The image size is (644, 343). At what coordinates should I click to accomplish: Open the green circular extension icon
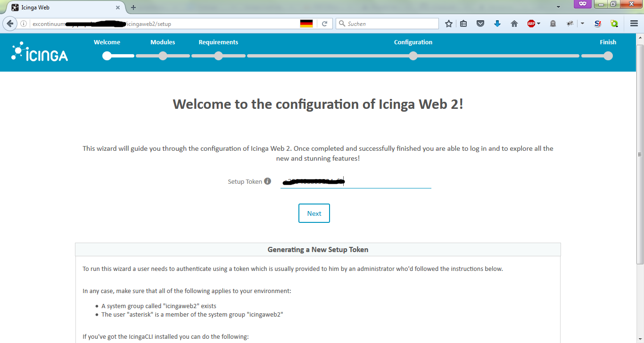tap(614, 24)
